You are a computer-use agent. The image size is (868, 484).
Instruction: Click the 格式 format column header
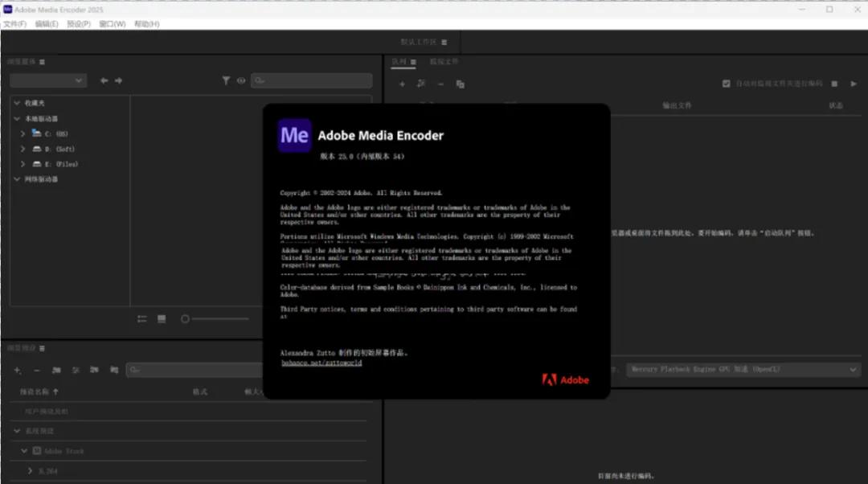click(200, 392)
